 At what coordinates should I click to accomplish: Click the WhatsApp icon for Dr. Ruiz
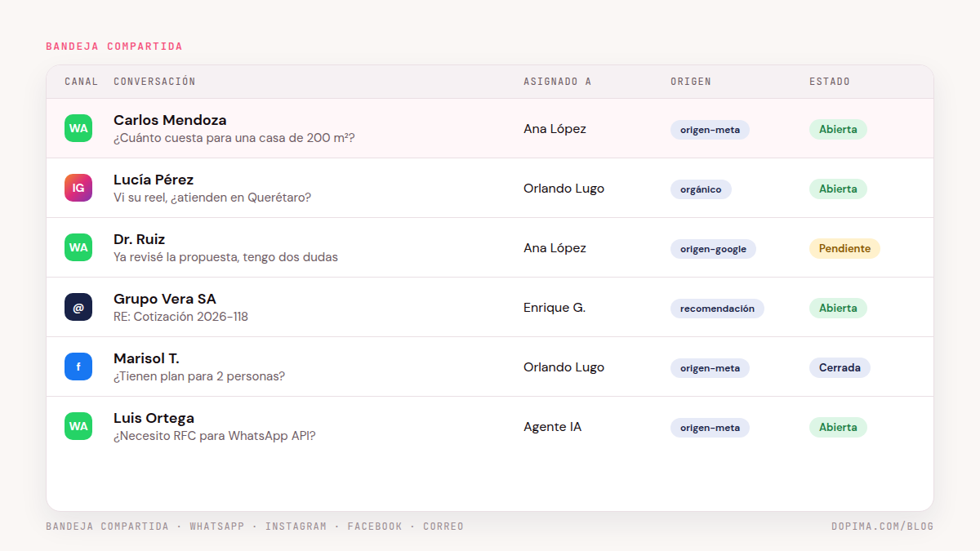click(x=78, y=247)
